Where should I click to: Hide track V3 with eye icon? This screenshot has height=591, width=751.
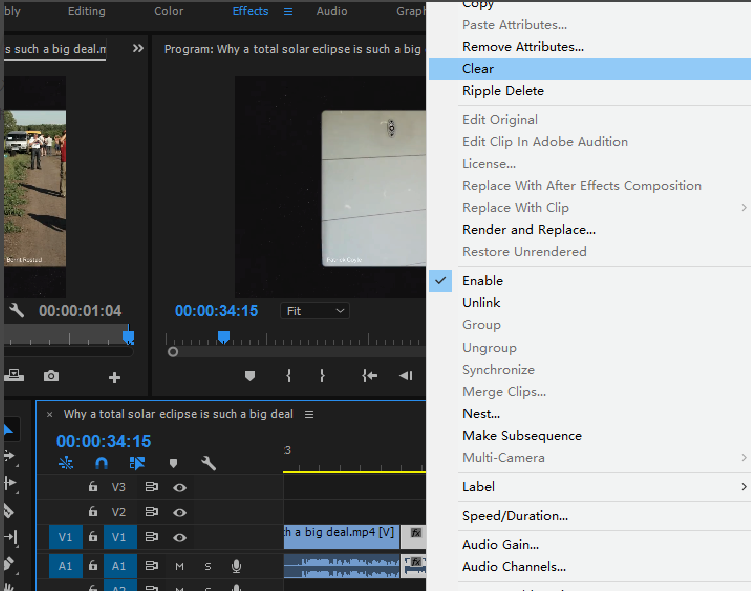pos(180,487)
